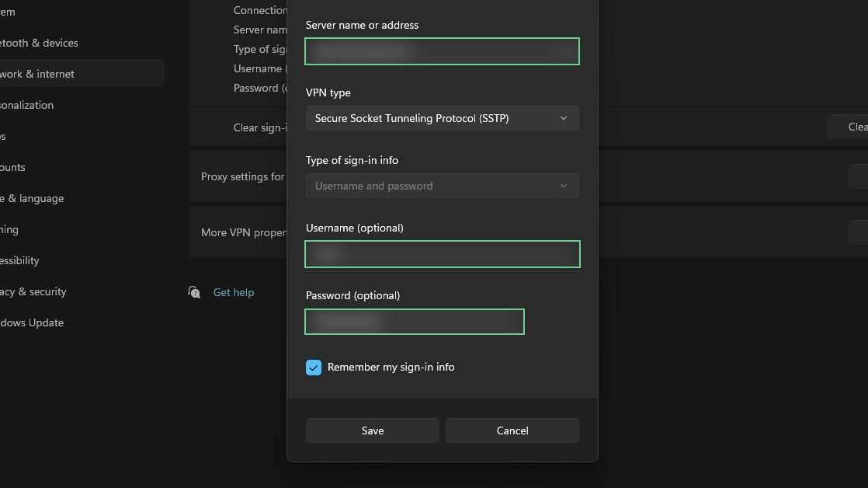
Task: Click the chevron arrow of VPN type
Action: [564, 118]
